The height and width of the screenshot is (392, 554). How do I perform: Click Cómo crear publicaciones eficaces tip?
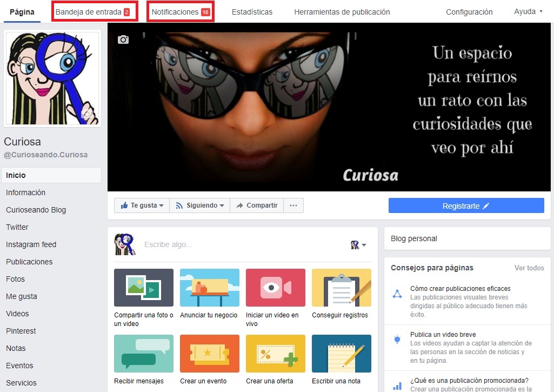click(460, 288)
